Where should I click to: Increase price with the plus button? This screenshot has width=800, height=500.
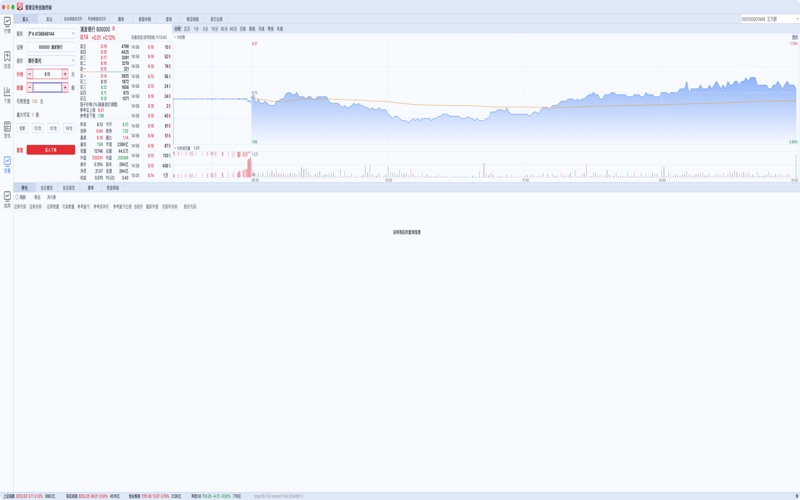click(65, 74)
